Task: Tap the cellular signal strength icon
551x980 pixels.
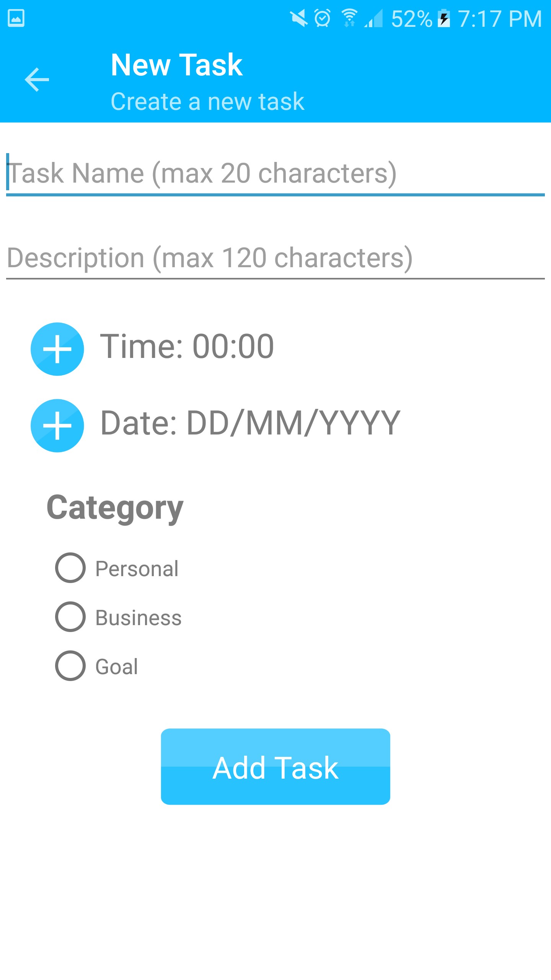Action: 374,18
